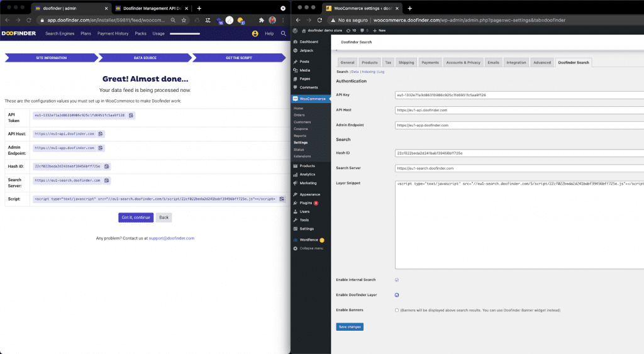Bookmark page with the star icon

click(184, 20)
